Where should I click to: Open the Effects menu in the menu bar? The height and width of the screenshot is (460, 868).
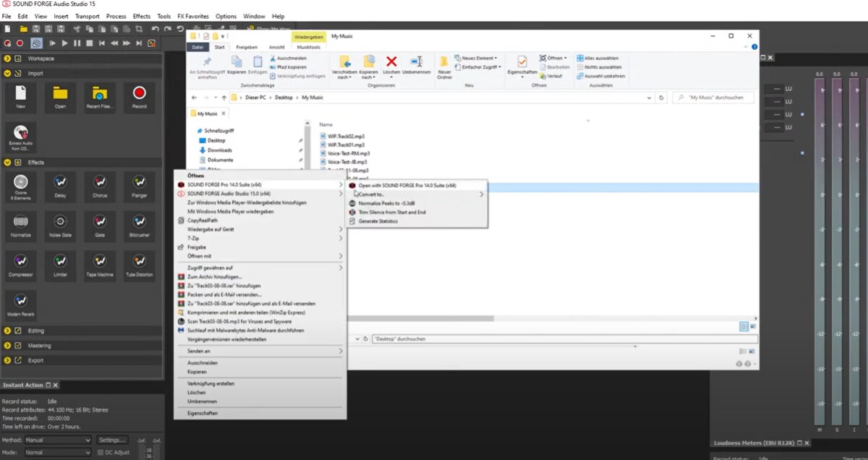(x=142, y=16)
